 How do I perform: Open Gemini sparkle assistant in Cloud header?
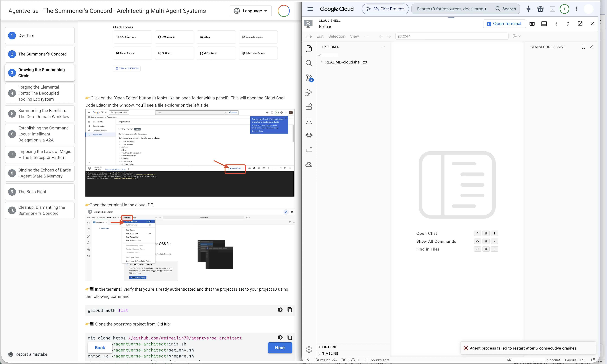tap(528, 9)
